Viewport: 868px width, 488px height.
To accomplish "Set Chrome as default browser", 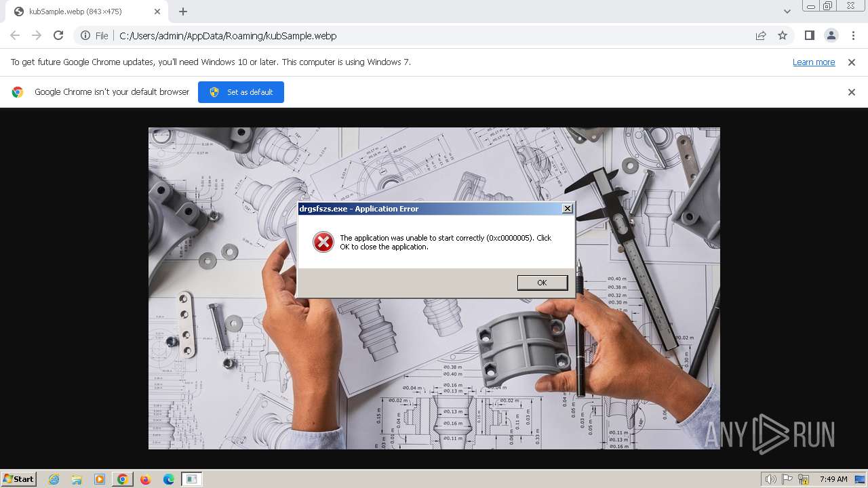I will (241, 92).
